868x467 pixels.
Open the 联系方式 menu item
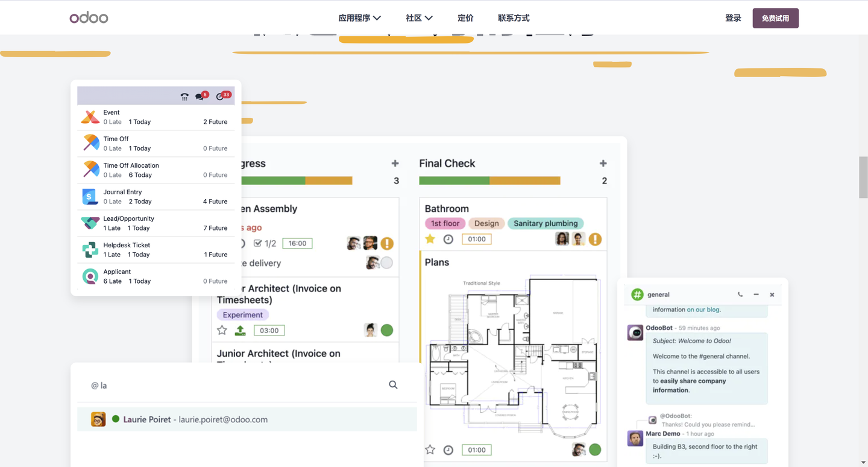[514, 18]
